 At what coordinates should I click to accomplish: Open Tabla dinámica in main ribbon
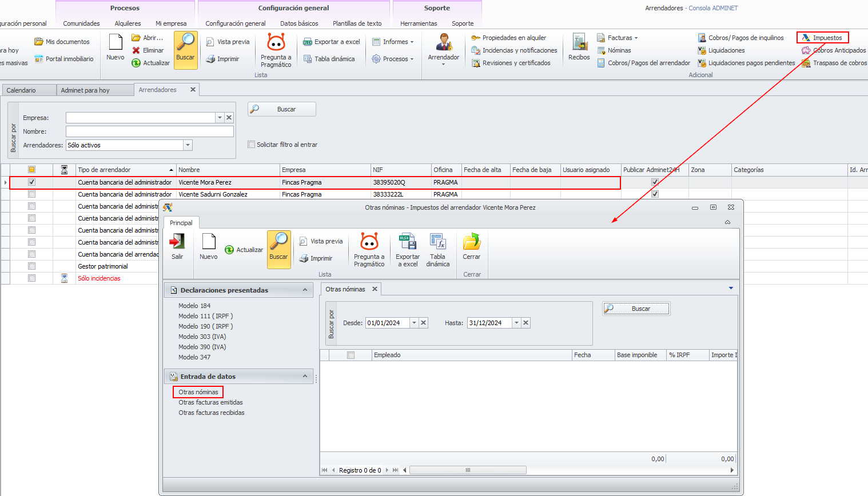pos(329,59)
